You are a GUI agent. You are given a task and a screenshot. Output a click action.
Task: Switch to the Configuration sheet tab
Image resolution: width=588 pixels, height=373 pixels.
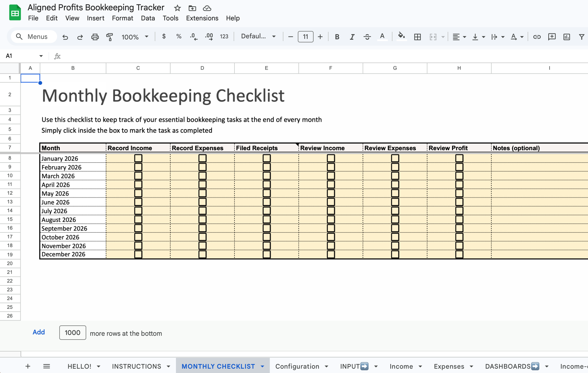click(297, 366)
